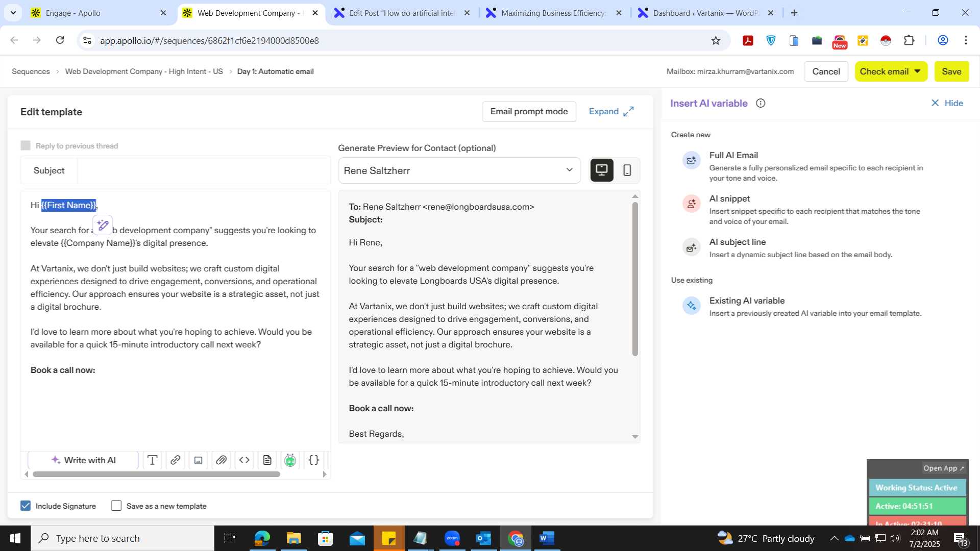Open the text formatting tool in editor toolbar
The height and width of the screenshot is (551, 980).
(x=152, y=460)
